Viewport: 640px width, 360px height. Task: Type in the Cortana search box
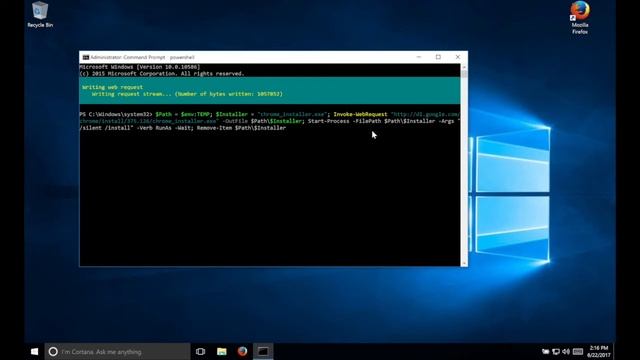117,351
